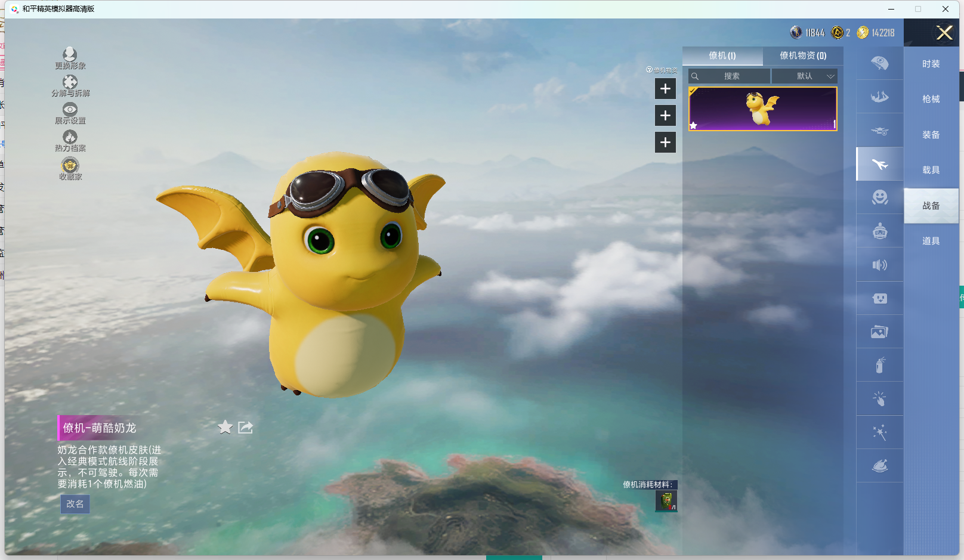Click the 搜索 search input field
Screen dimensions: 964x560
click(731, 76)
